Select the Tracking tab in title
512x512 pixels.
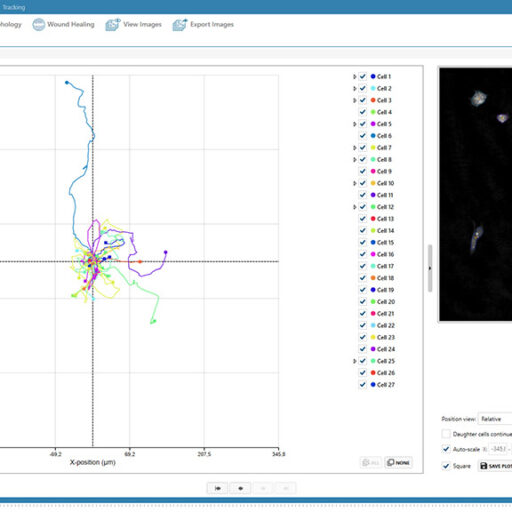[x=14, y=7]
